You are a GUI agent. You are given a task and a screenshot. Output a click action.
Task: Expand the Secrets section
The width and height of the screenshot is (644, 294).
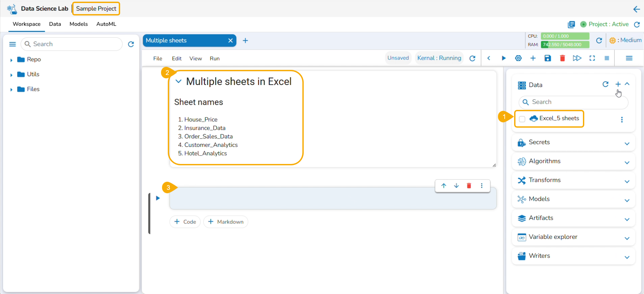coord(627,143)
